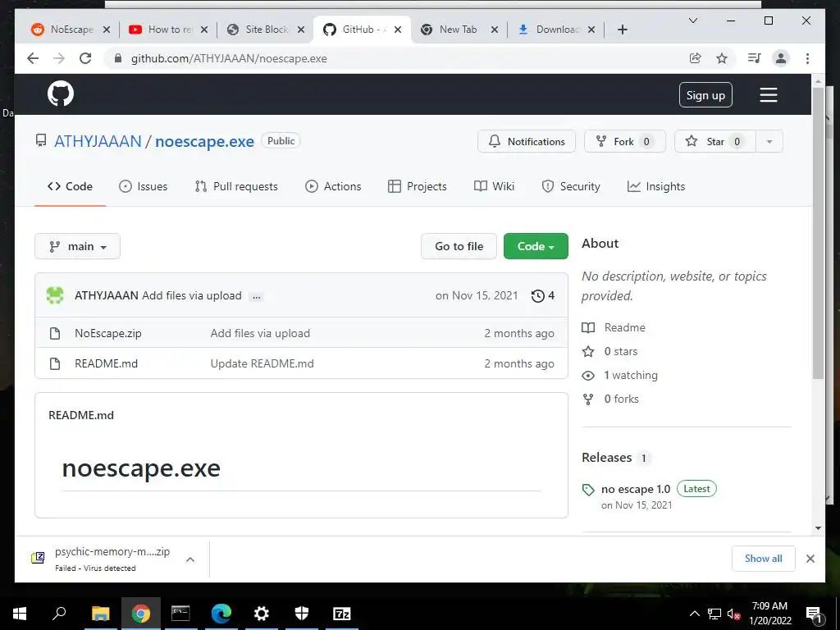The width and height of the screenshot is (840, 630).
Task: Expand commit message ellipsis button
Action: coord(257,296)
